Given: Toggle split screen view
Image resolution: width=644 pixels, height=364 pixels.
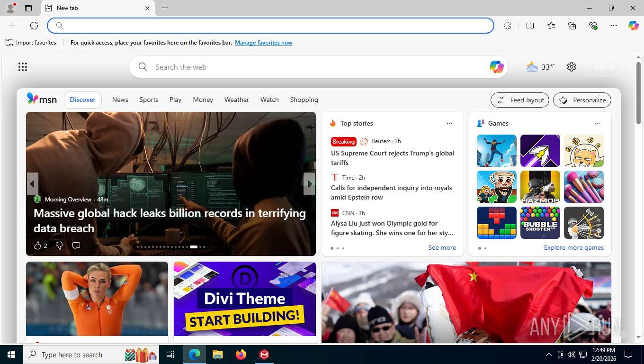Looking at the screenshot, I should [x=530, y=26].
